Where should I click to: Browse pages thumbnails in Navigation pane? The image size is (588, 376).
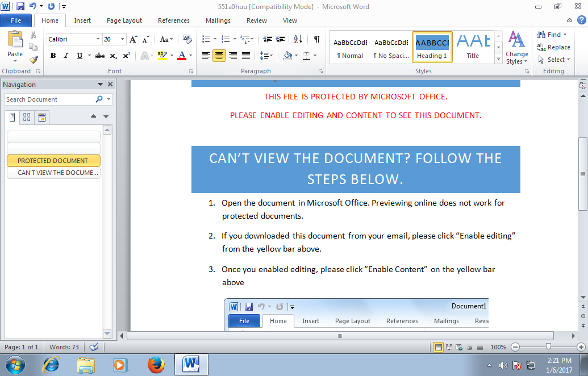tap(27, 118)
